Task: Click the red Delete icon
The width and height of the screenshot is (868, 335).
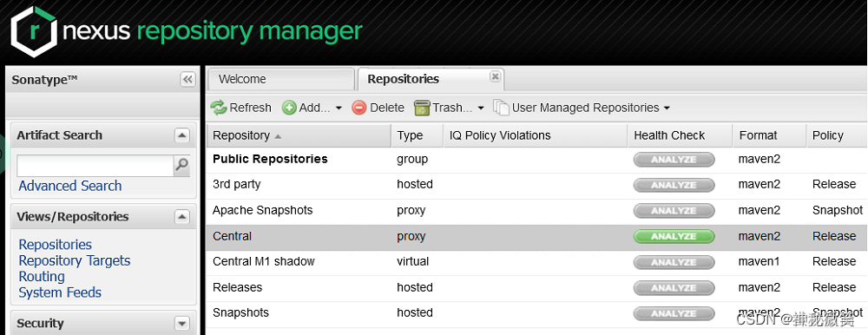Action: 359,108
